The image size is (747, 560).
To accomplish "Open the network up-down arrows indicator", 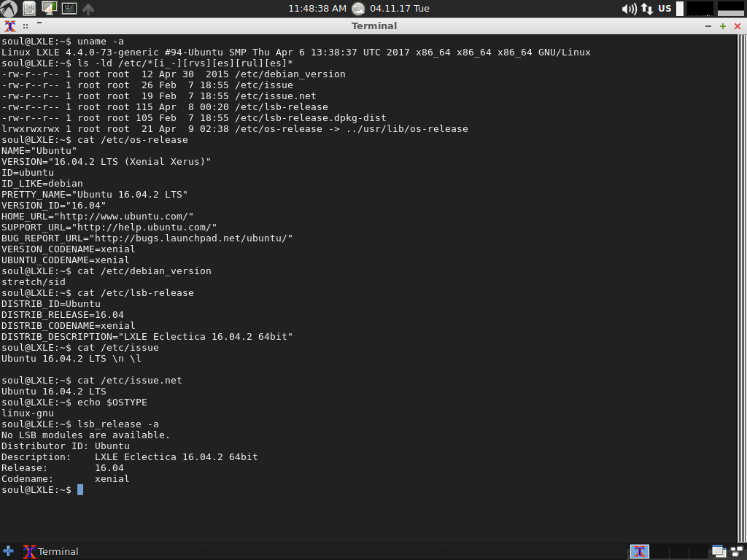I will 647,9.
